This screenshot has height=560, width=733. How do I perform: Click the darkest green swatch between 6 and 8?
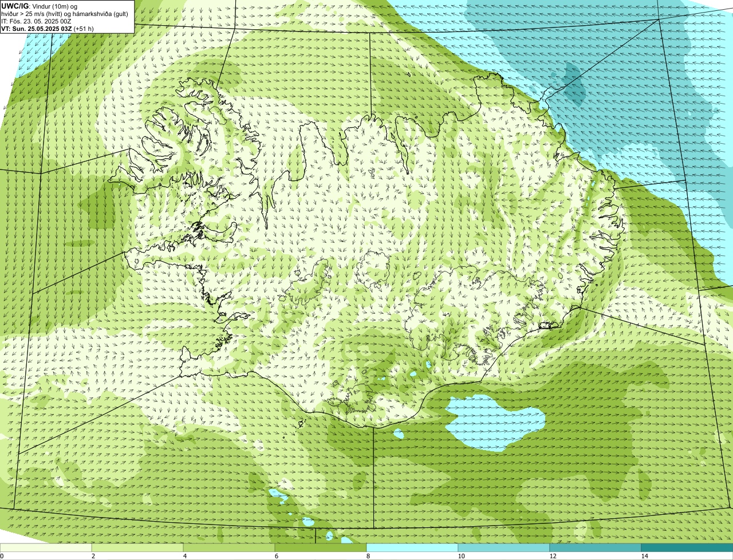pyautogui.click(x=321, y=547)
